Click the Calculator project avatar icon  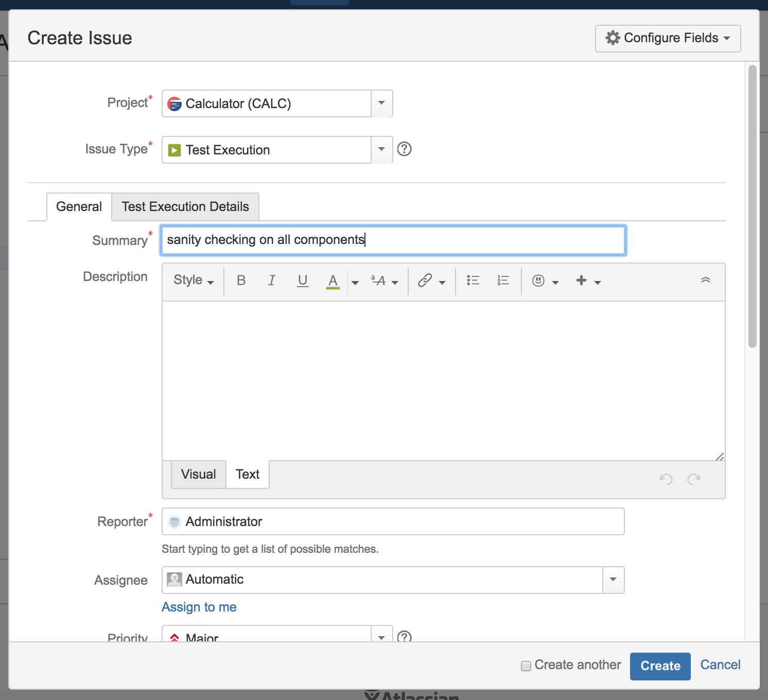pyautogui.click(x=174, y=104)
